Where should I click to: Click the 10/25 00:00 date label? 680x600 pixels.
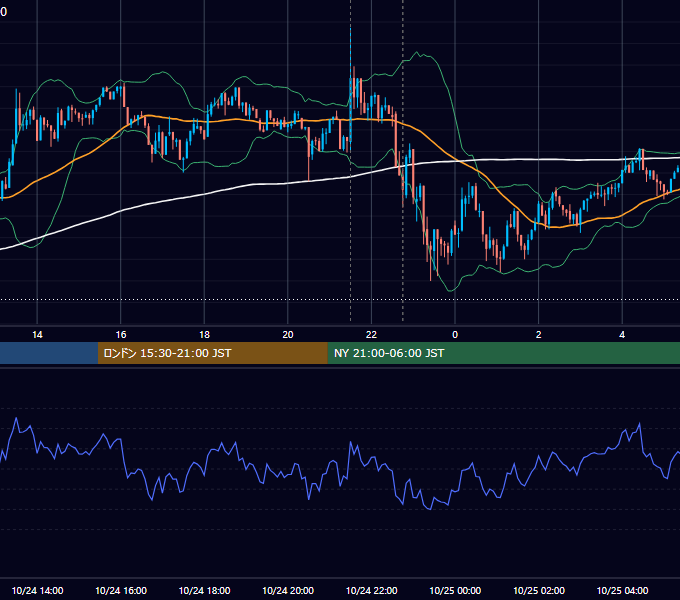(x=455, y=590)
